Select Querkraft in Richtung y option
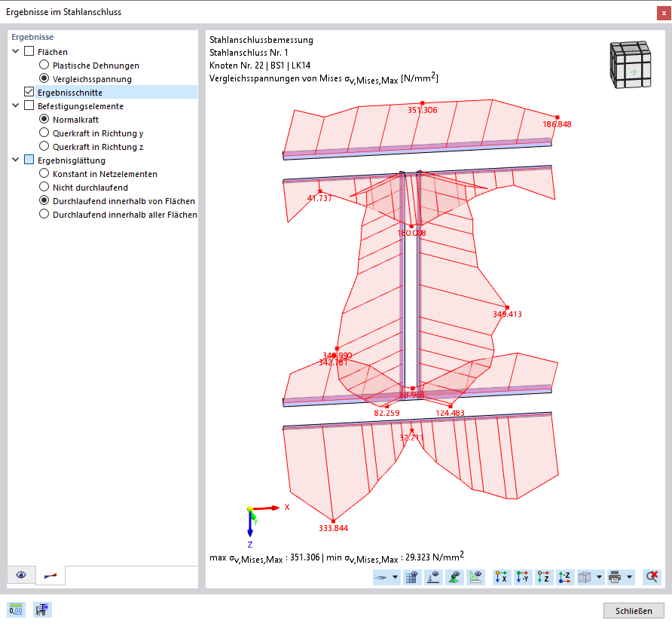 (44, 133)
